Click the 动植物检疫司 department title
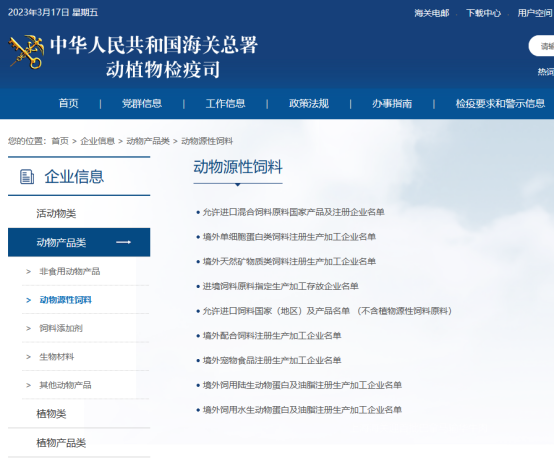 click(x=163, y=69)
